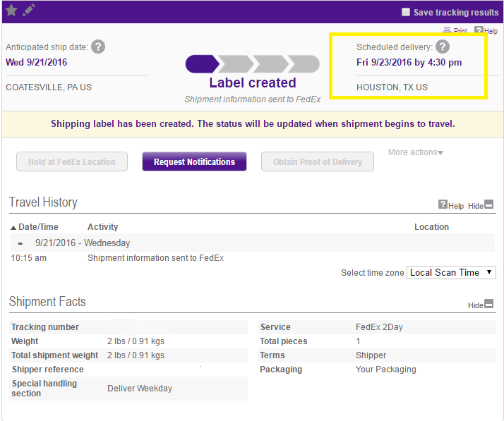Click the Packaging label
This screenshot has height=421, width=504.
[x=281, y=370]
